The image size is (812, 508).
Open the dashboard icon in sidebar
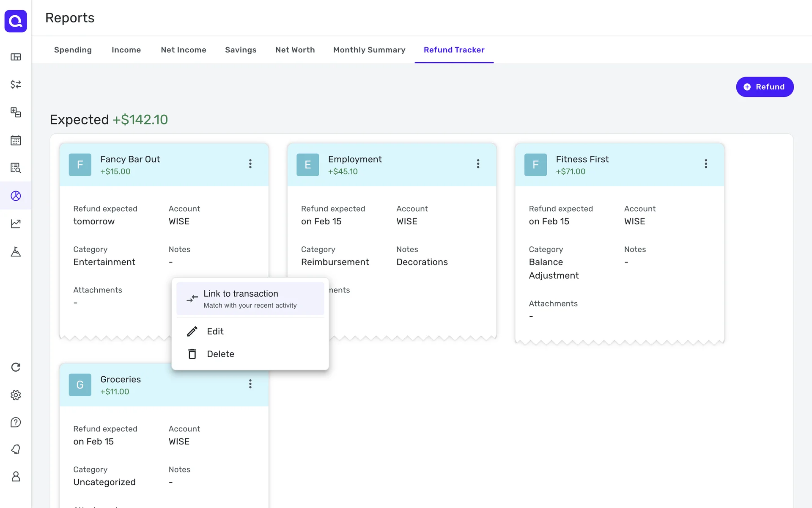pos(16,57)
